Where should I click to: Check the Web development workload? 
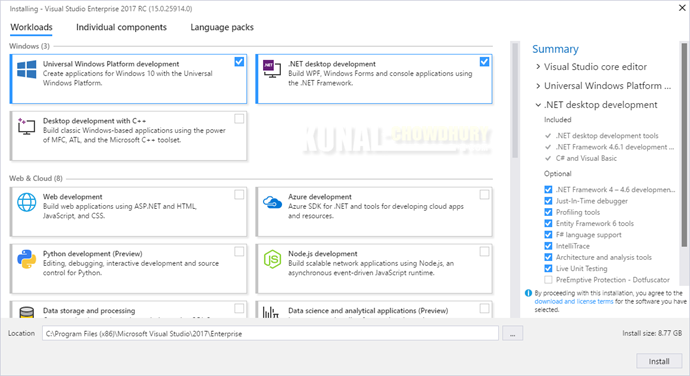click(x=239, y=195)
